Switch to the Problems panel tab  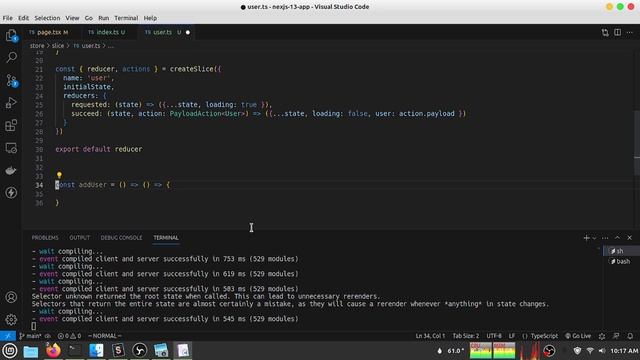click(x=45, y=238)
